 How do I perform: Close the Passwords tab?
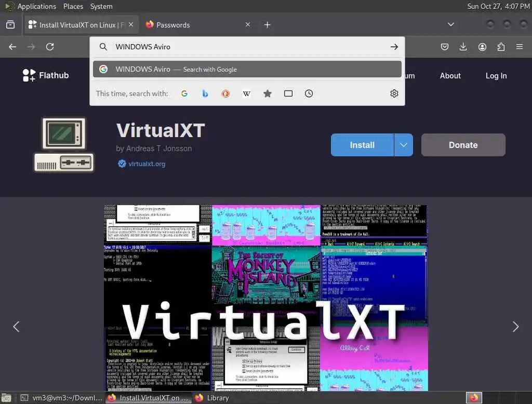tap(248, 24)
